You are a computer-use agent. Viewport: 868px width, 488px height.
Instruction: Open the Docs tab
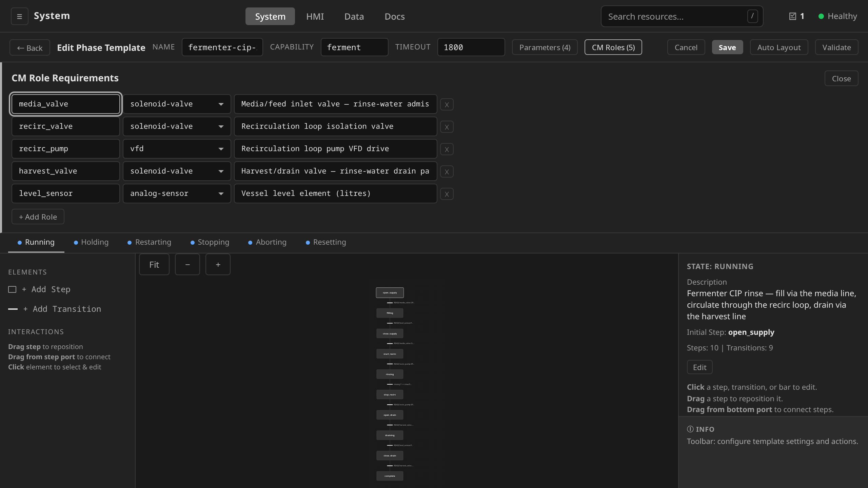pyautogui.click(x=395, y=16)
